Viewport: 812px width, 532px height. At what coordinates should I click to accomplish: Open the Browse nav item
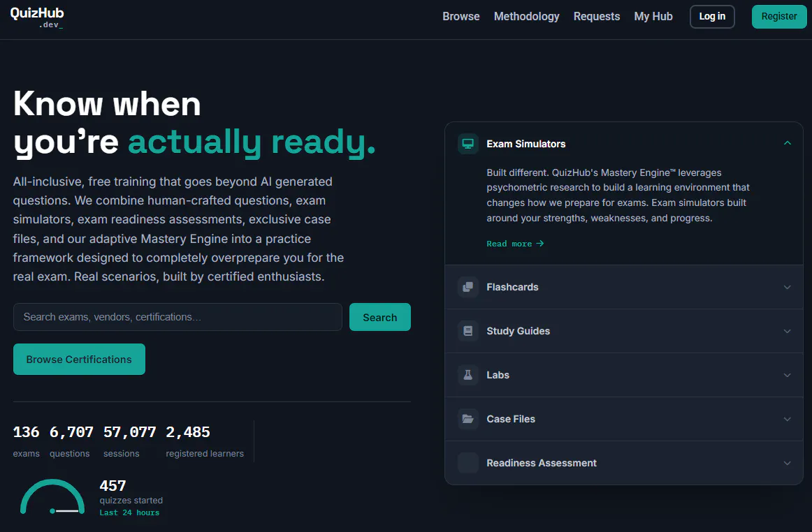461,17
